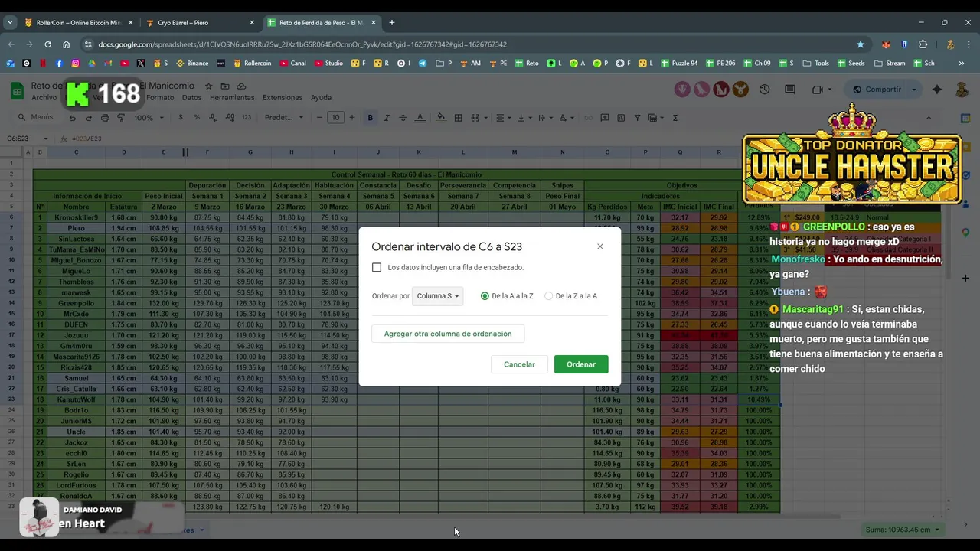Open the Ayuda menu

[x=321, y=98]
